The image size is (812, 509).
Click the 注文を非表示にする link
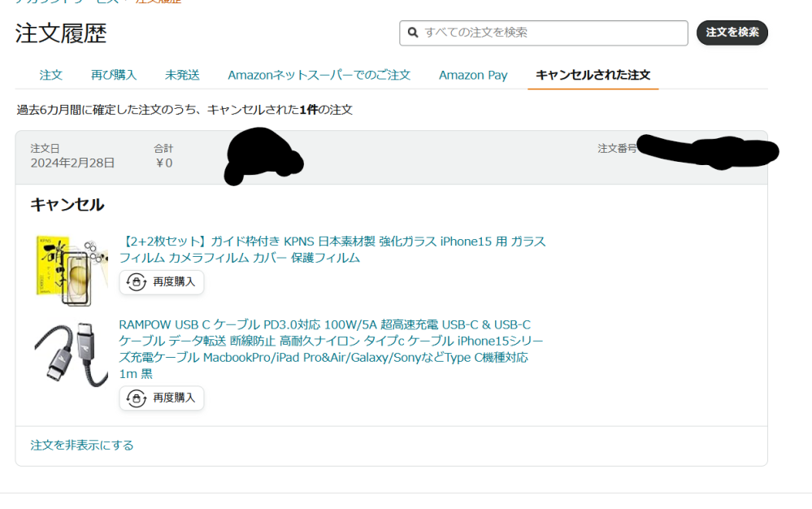tap(82, 446)
